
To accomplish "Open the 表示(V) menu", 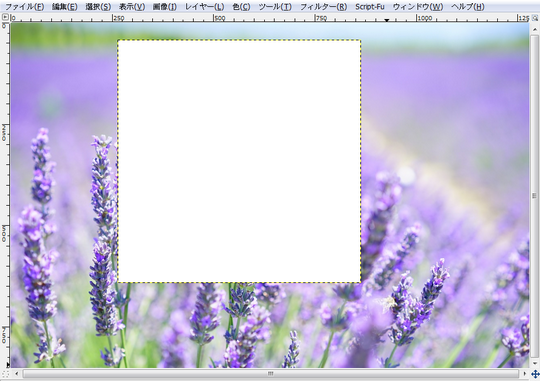I will click(132, 7).
